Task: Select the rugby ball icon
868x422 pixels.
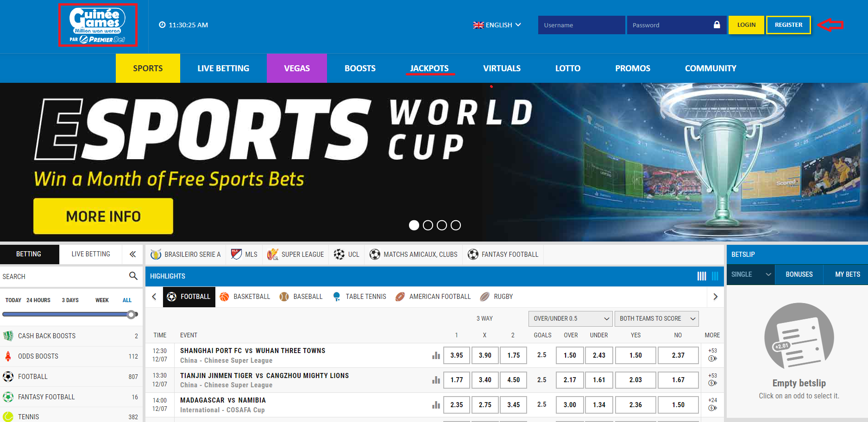Action: (x=484, y=297)
